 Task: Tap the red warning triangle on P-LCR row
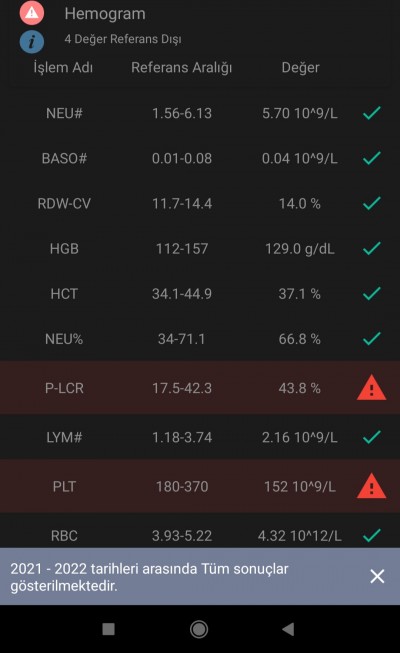point(371,388)
